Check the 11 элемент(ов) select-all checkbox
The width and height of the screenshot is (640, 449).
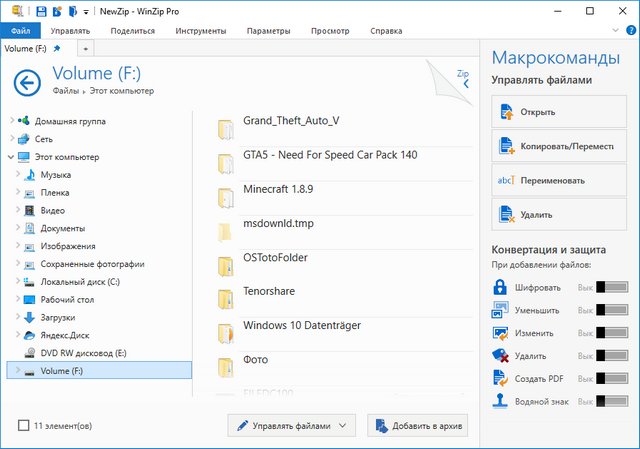click(24, 426)
